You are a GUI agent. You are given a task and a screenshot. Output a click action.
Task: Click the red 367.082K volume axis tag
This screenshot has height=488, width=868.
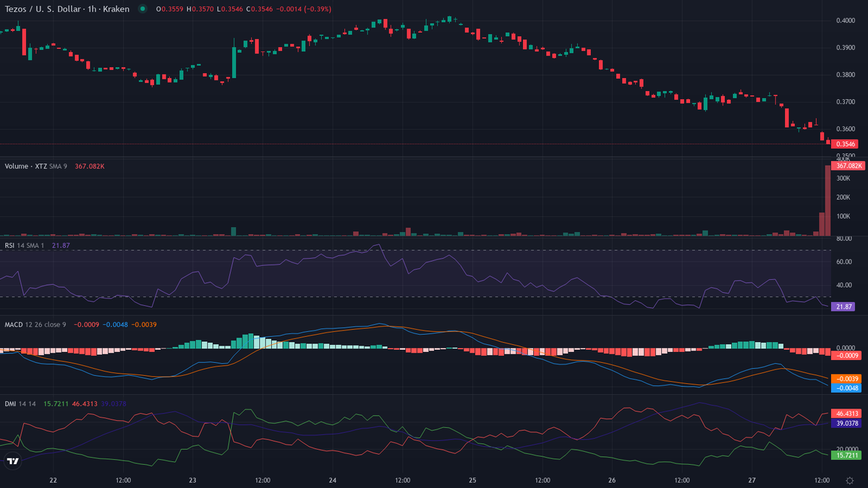coord(848,166)
